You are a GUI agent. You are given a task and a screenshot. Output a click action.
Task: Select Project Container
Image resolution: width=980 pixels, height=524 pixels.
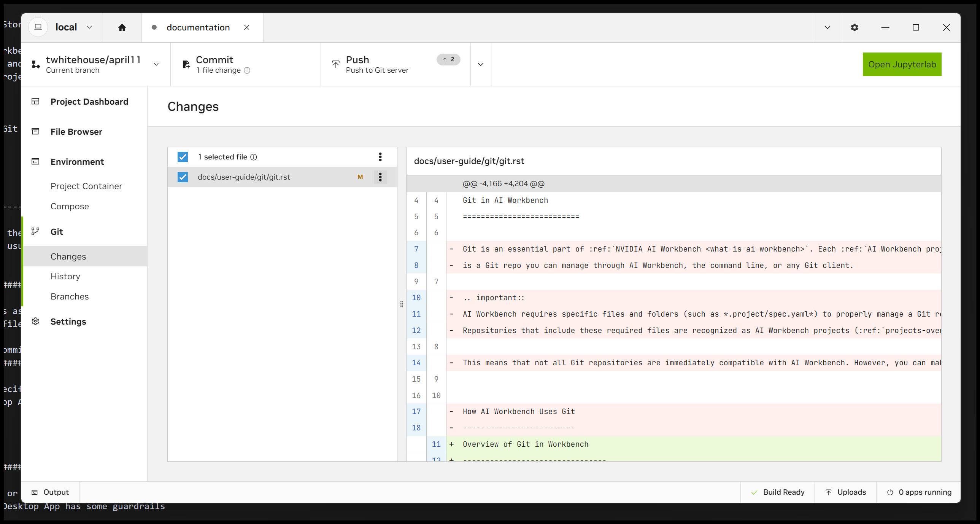(86, 186)
